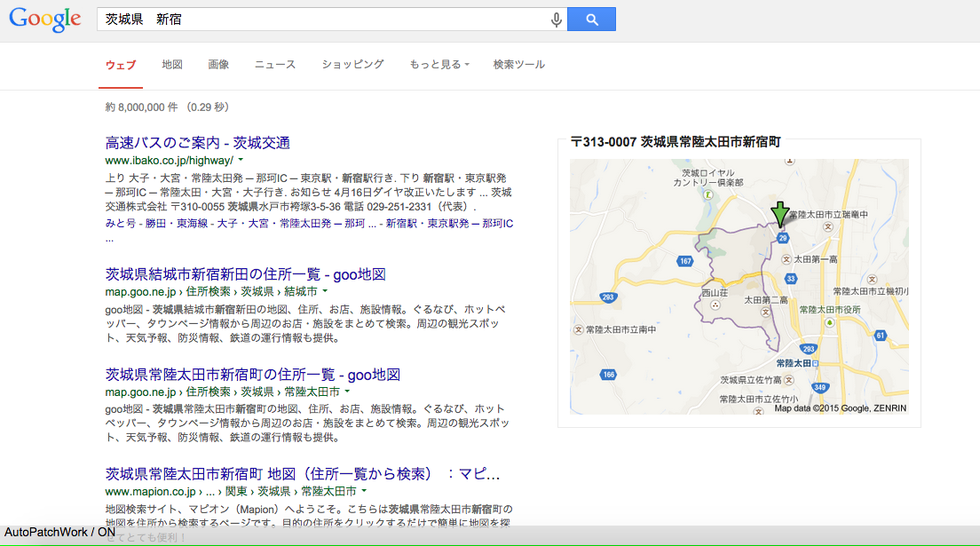This screenshot has width=980, height=546.
Task: Open the マピオン 常陸太田市新宿町 地図 result
Action: (x=303, y=474)
